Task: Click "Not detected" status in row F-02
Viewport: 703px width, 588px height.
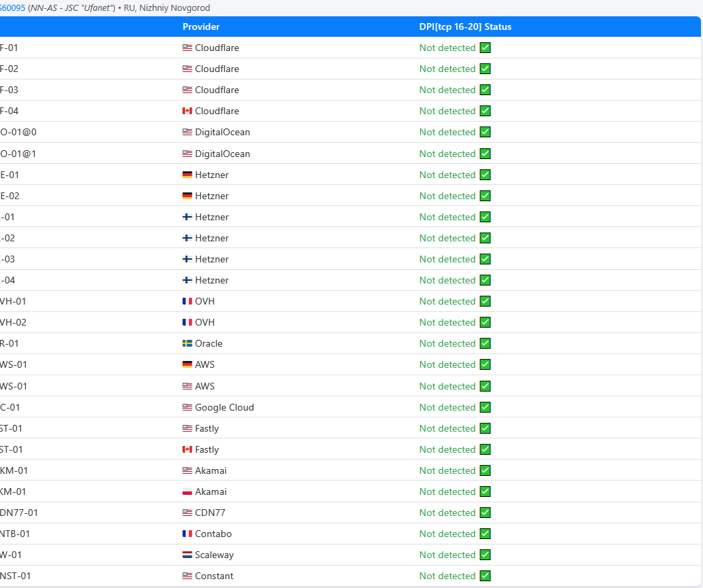Action: click(447, 69)
